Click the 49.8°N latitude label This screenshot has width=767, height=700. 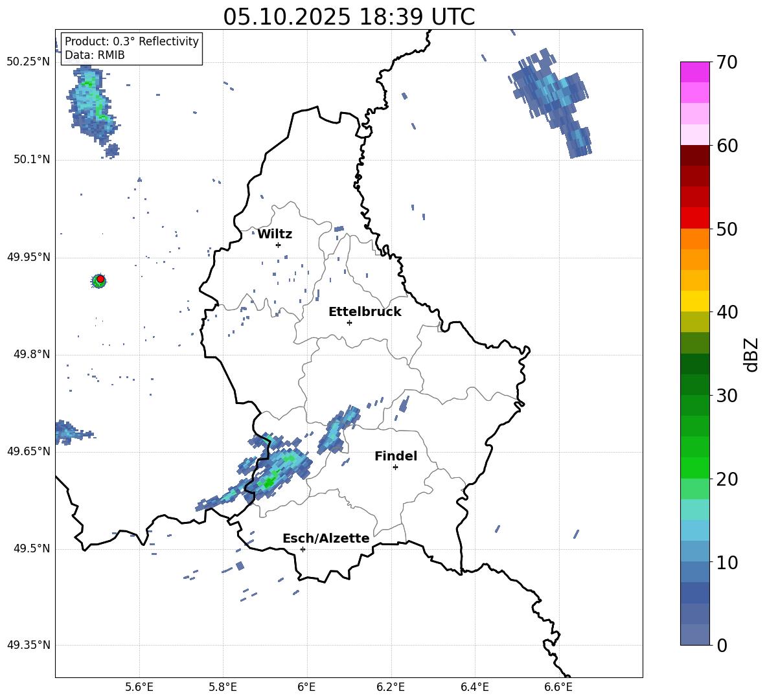tap(31, 354)
